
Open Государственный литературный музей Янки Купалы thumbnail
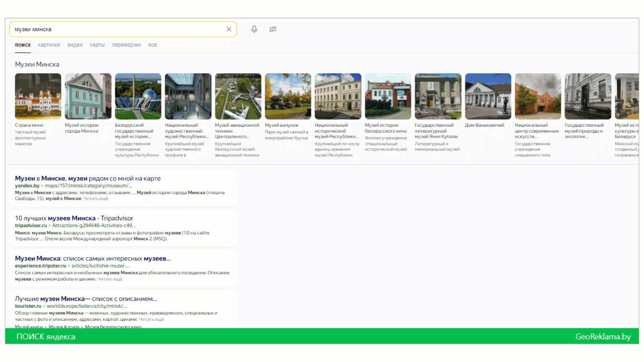click(x=438, y=96)
